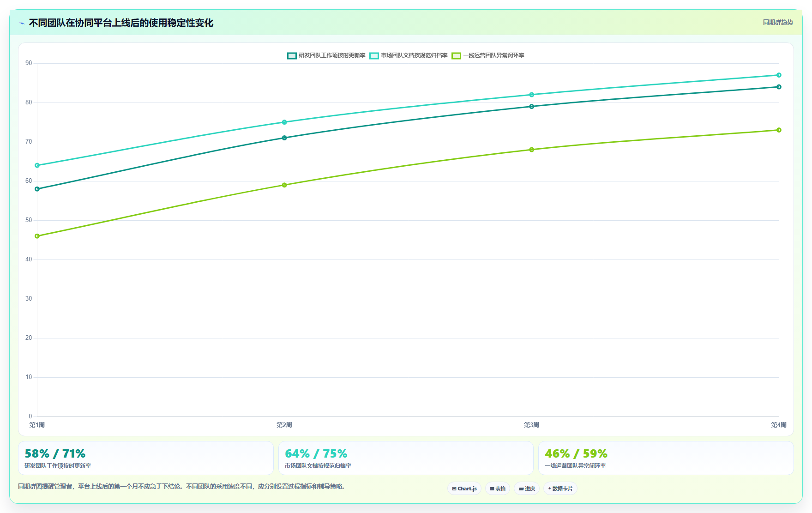Image resolution: width=812 pixels, height=513 pixels.
Task: Click the 表格 tag pill
Action: click(x=498, y=489)
